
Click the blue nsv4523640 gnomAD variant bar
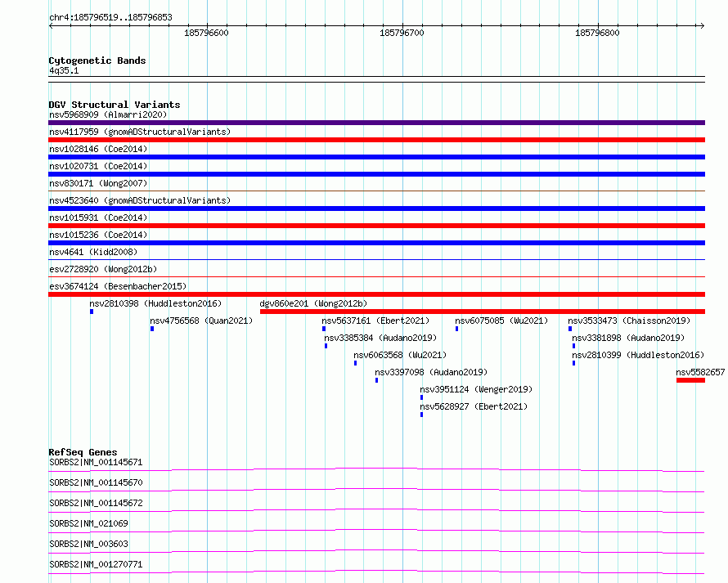[x=376, y=209]
